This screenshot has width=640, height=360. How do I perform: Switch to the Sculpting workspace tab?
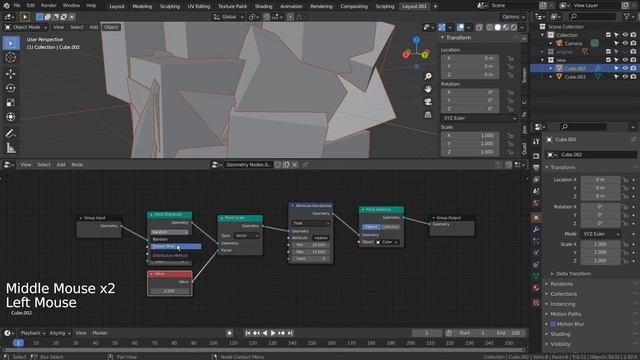[x=169, y=6]
